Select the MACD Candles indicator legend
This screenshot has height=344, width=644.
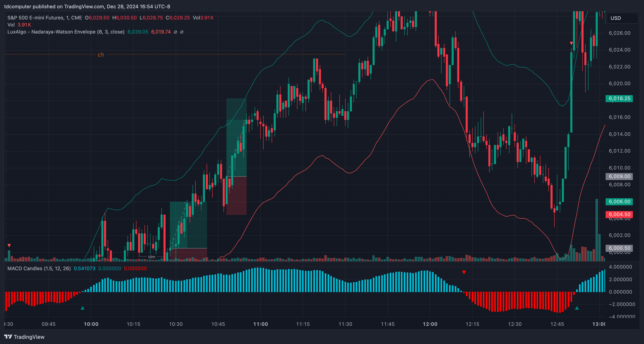(x=39, y=268)
